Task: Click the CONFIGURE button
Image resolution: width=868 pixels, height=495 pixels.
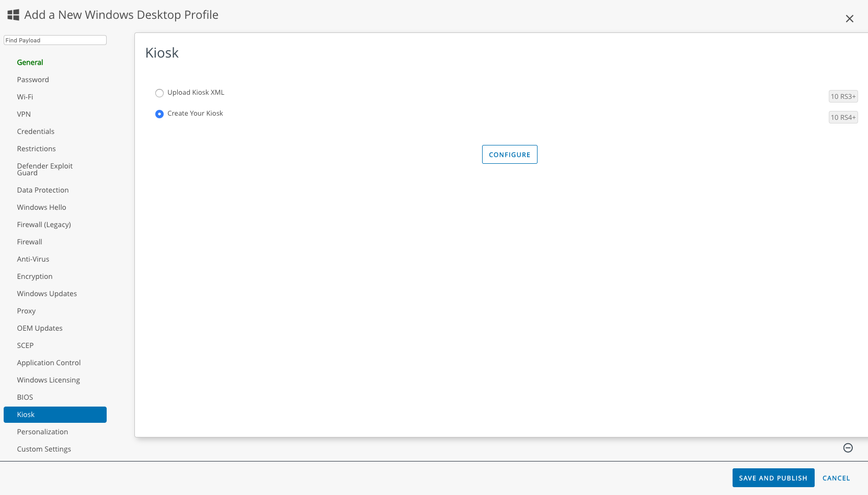Action: (509, 154)
